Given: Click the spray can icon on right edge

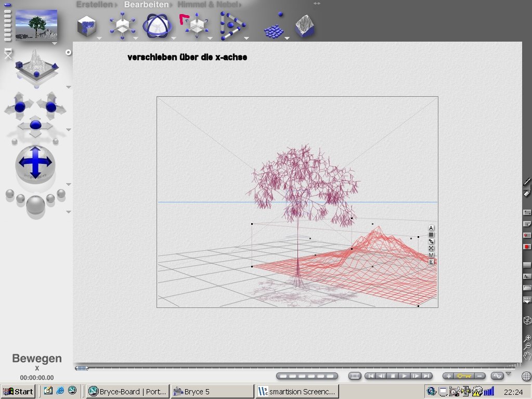Looking at the screenshot, I should 527,192.
